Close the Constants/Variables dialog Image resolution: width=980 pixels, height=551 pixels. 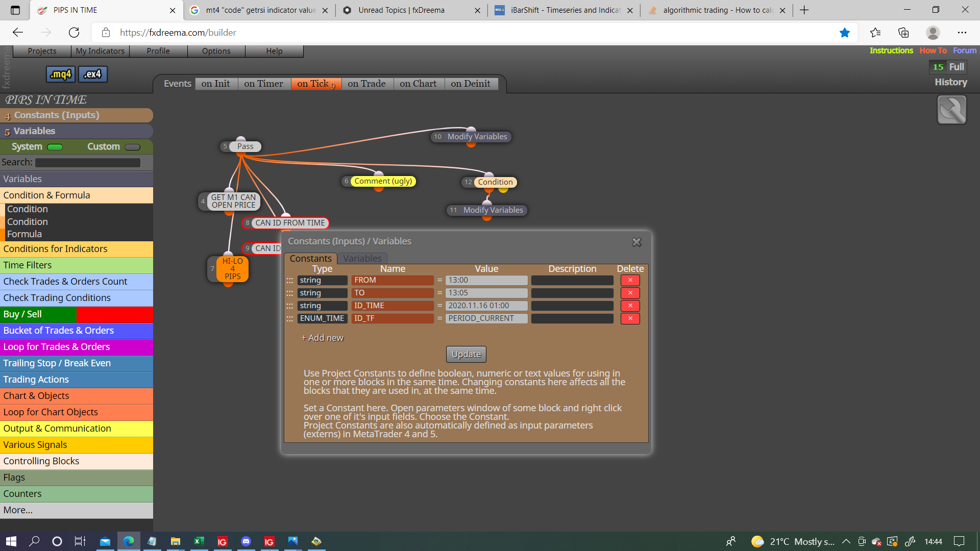tap(636, 242)
